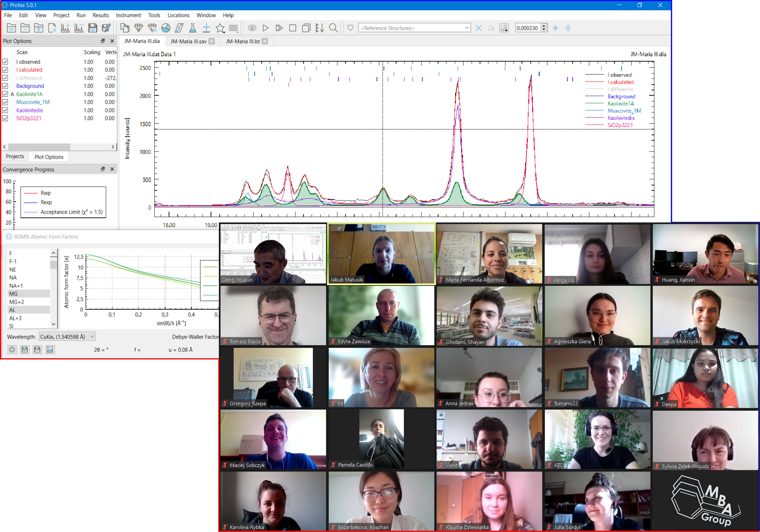Toggle I calculated scan checkbox
760x532 pixels.
click(5, 70)
